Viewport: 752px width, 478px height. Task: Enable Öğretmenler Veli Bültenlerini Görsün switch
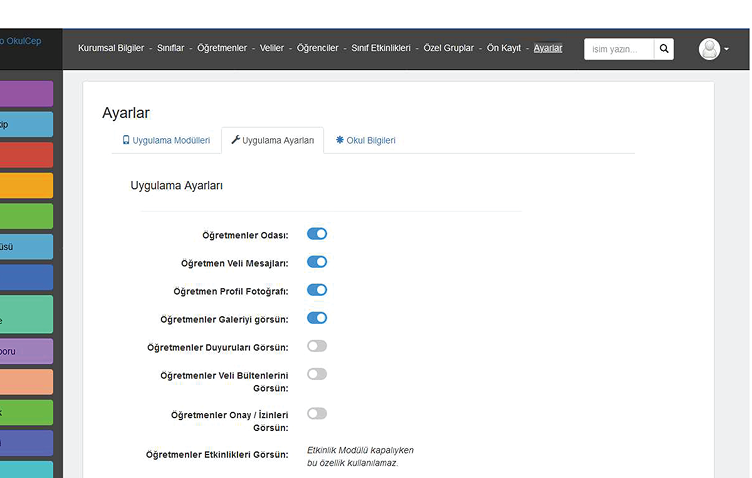[x=317, y=374]
